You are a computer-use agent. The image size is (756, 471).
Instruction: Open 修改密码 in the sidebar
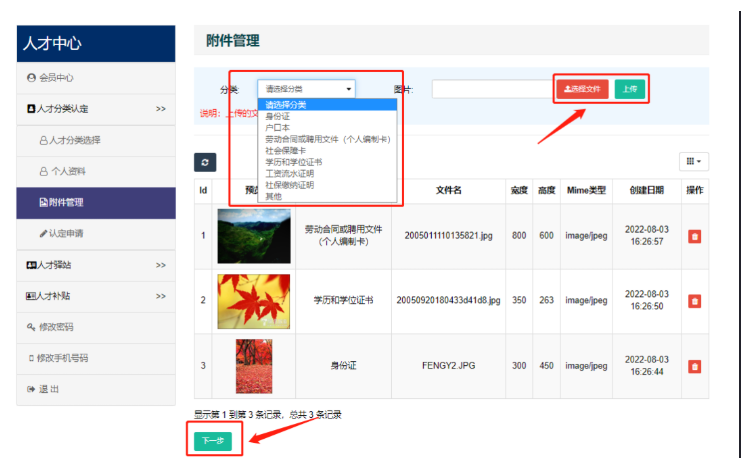96,327
